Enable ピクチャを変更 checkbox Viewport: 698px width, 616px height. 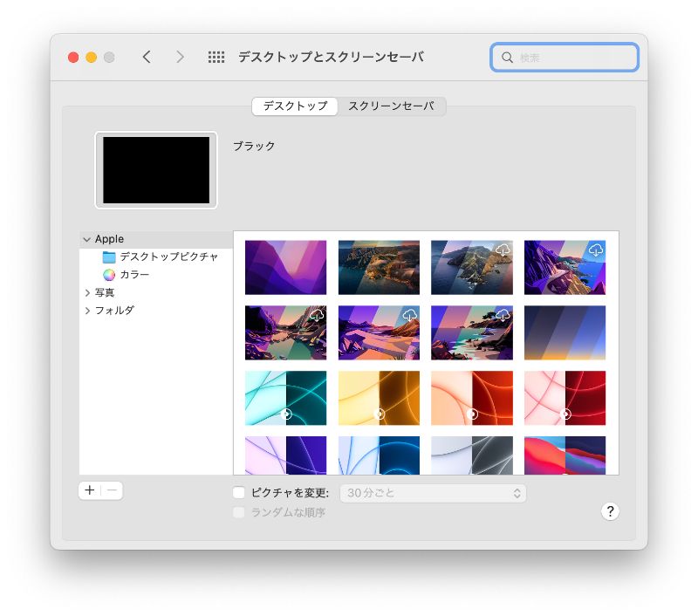(239, 492)
